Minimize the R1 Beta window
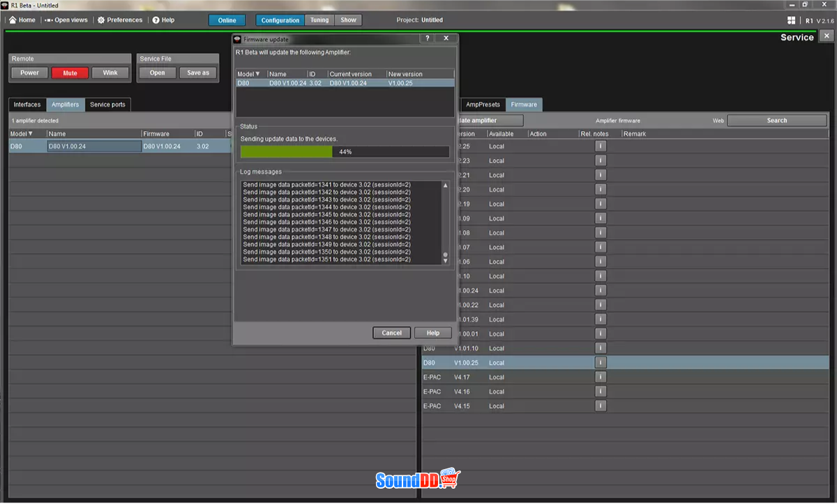The height and width of the screenshot is (504, 837). click(x=790, y=5)
